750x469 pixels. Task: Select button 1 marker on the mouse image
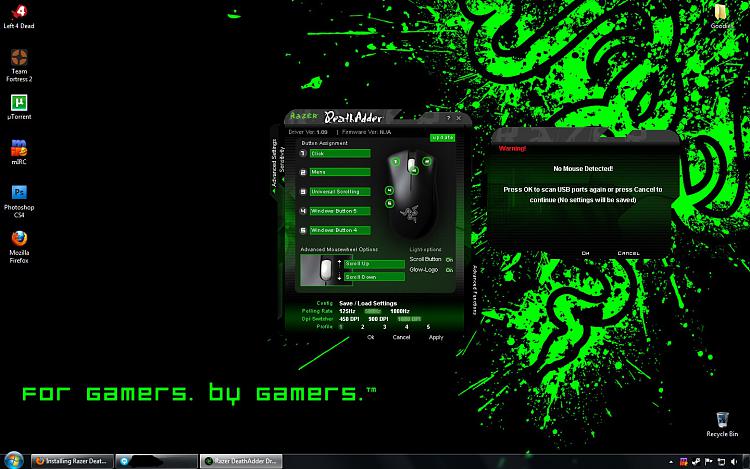(396, 162)
